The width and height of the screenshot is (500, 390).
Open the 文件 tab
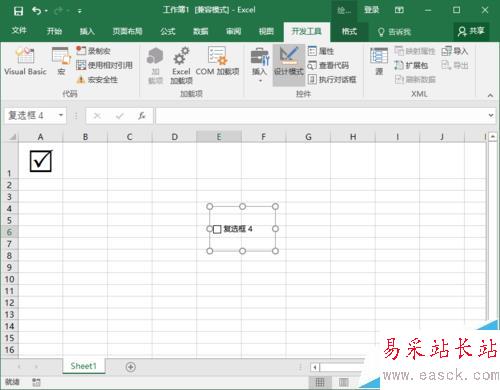click(19, 31)
